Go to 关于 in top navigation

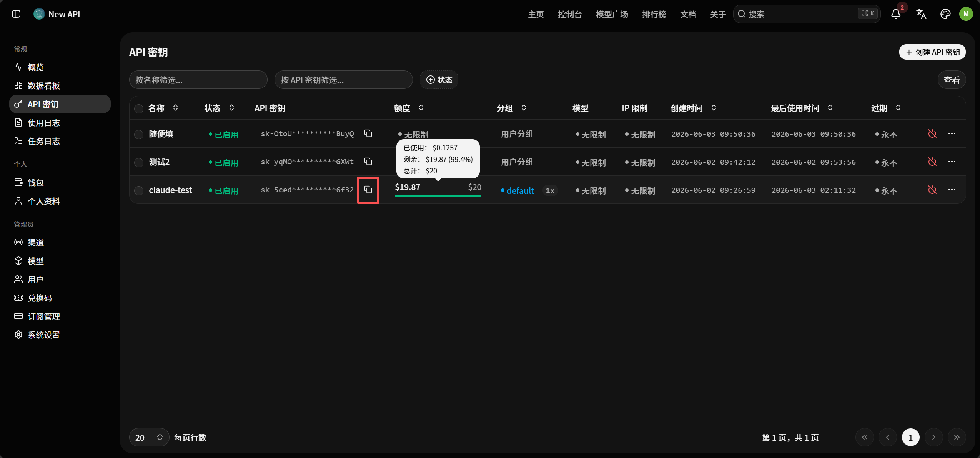(718, 14)
